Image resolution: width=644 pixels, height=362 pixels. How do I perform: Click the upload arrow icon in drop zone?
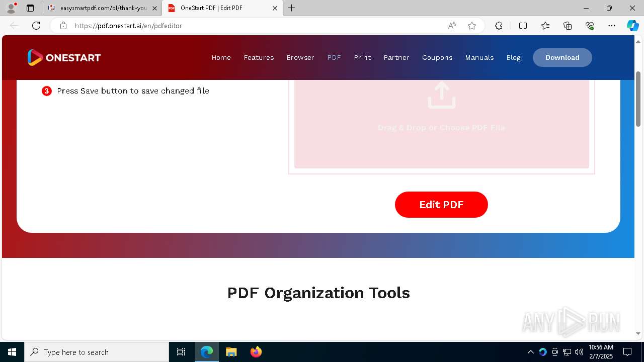pos(441,95)
